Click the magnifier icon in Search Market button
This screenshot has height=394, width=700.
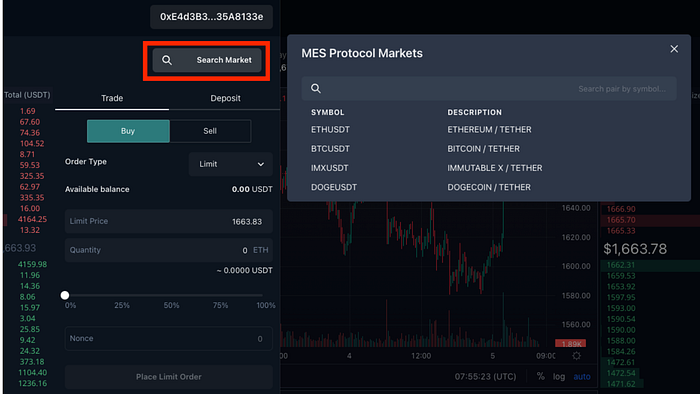coord(167,60)
